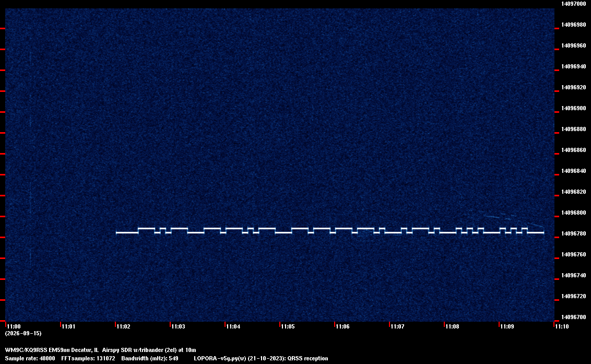Click the 11:10 end time label
This screenshot has height=364, width=591.
tap(562, 326)
